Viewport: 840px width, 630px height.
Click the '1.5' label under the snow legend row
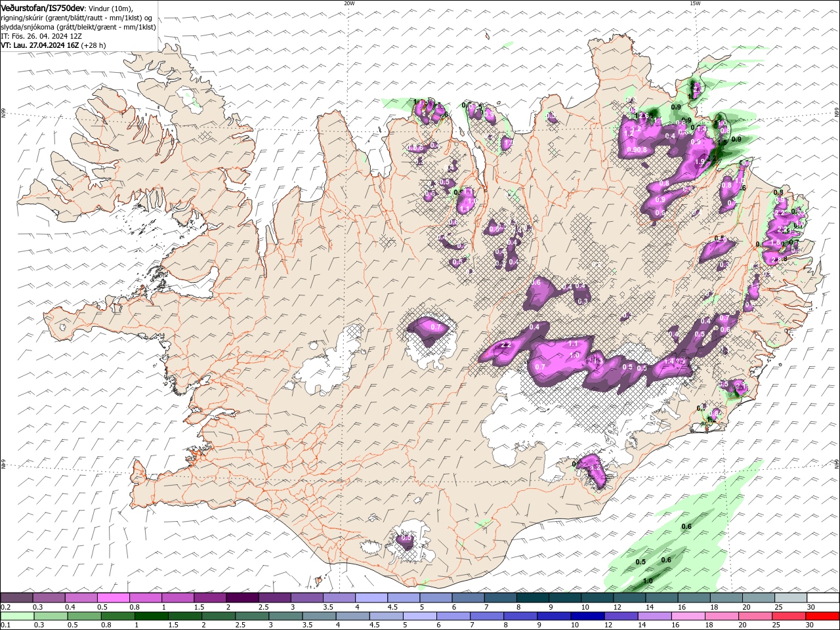[198, 607]
